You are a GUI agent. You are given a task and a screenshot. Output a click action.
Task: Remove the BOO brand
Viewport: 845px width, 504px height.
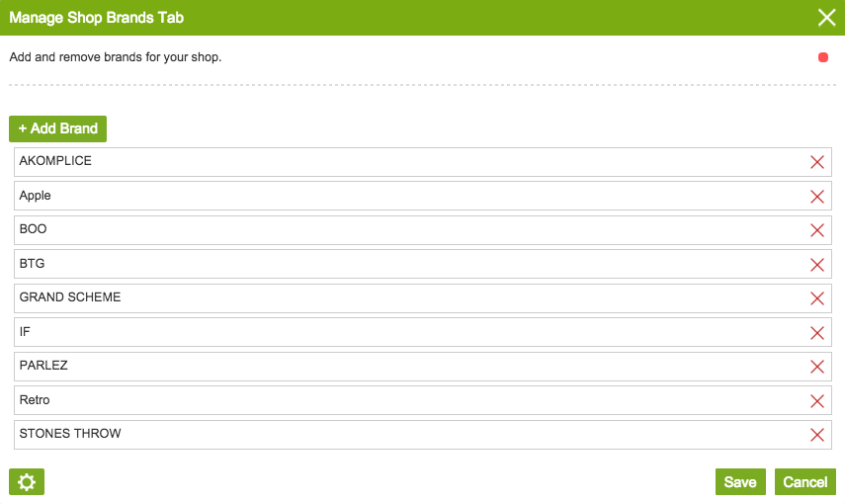pyautogui.click(x=817, y=230)
